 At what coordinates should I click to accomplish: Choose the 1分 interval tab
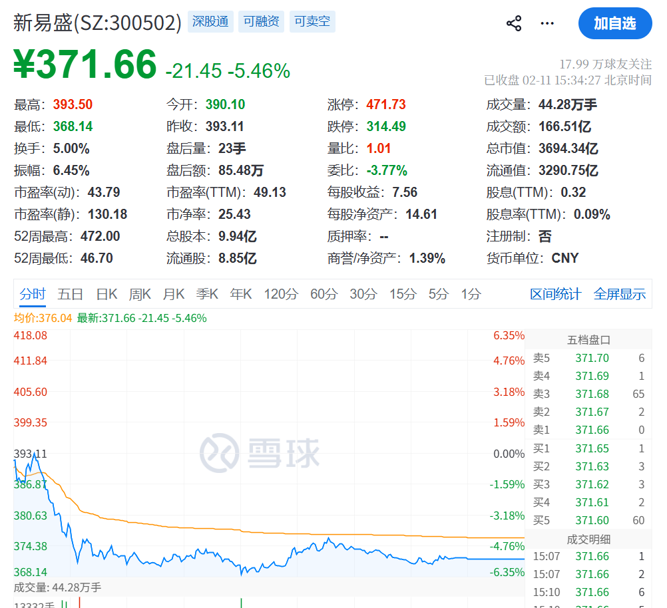click(x=471, y=294)
